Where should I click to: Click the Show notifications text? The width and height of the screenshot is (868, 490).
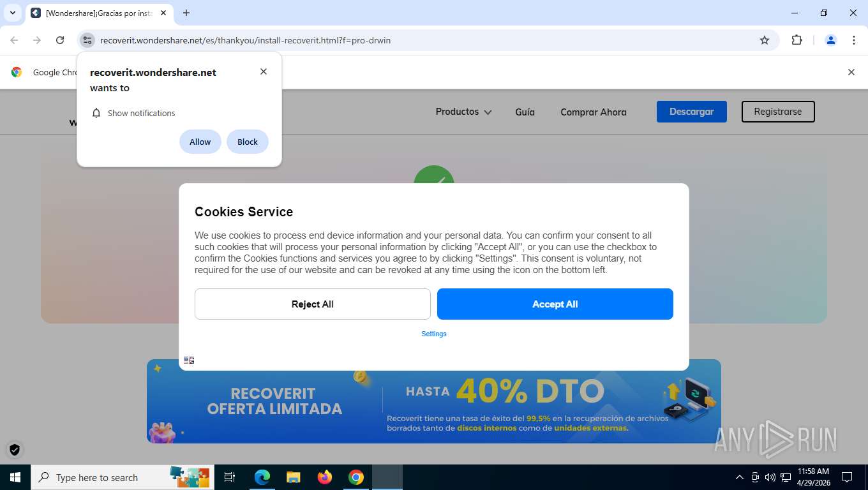[x=141, y=113]
